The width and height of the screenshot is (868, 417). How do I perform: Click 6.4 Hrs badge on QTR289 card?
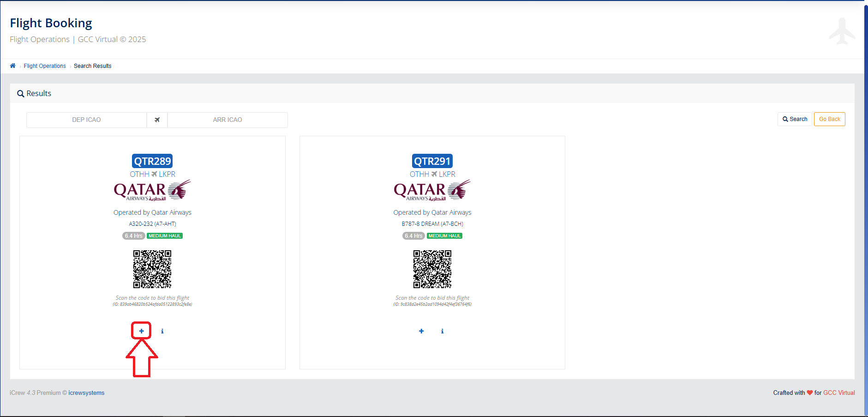click(134, 236)
